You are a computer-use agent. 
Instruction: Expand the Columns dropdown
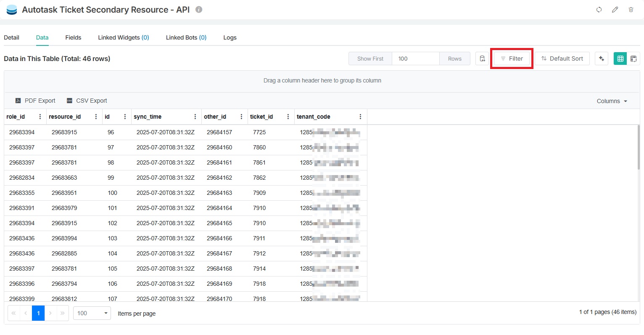pyautogui.click(x=612, y=101)
